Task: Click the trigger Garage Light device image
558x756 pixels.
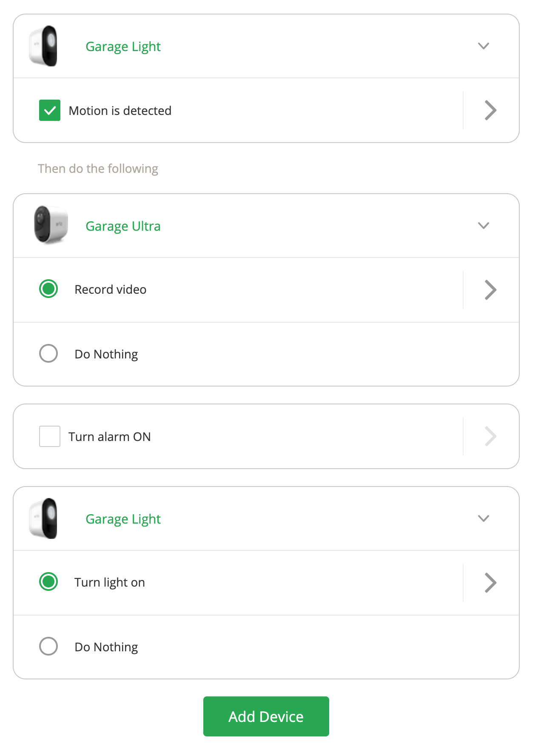Action: click(43, 46)
